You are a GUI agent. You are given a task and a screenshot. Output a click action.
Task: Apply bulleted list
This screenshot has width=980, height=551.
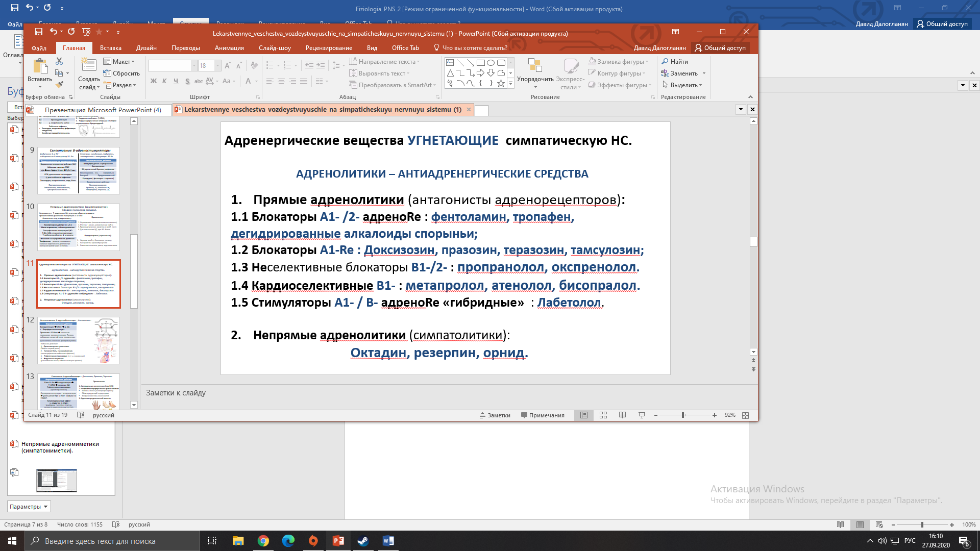coord(269,65)
